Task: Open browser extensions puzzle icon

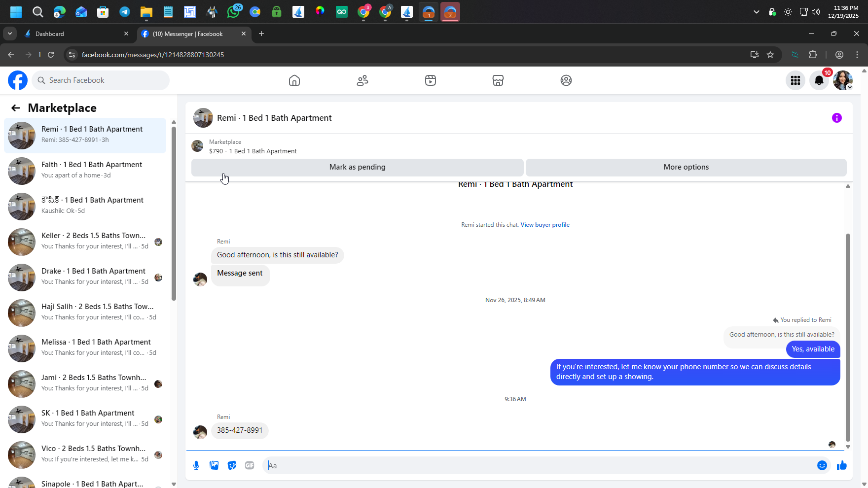Action: (x=813, y=55)
